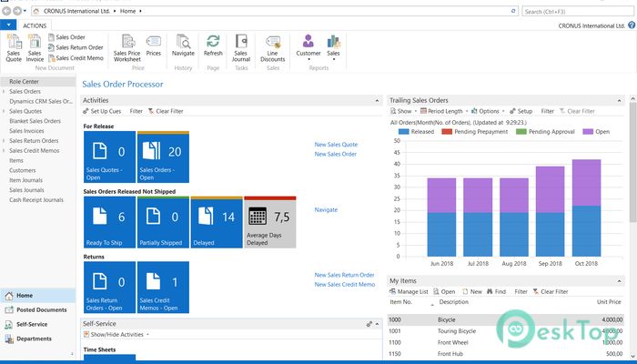
Task: Click the New Sales Credit Memo link
Action: tap(345, 284)
